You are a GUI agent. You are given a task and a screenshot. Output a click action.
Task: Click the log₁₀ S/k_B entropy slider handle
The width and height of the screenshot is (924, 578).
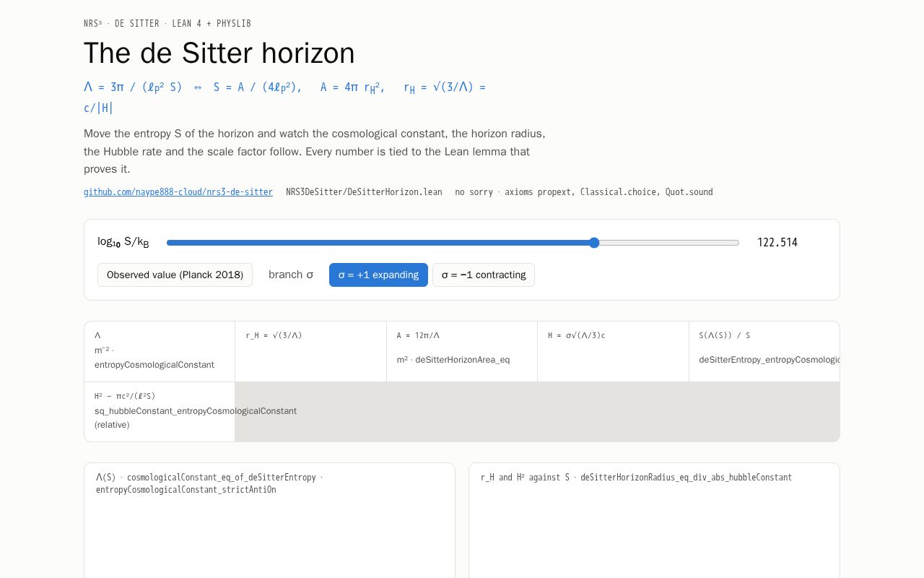pyautogui.click(x=594, y=243)
